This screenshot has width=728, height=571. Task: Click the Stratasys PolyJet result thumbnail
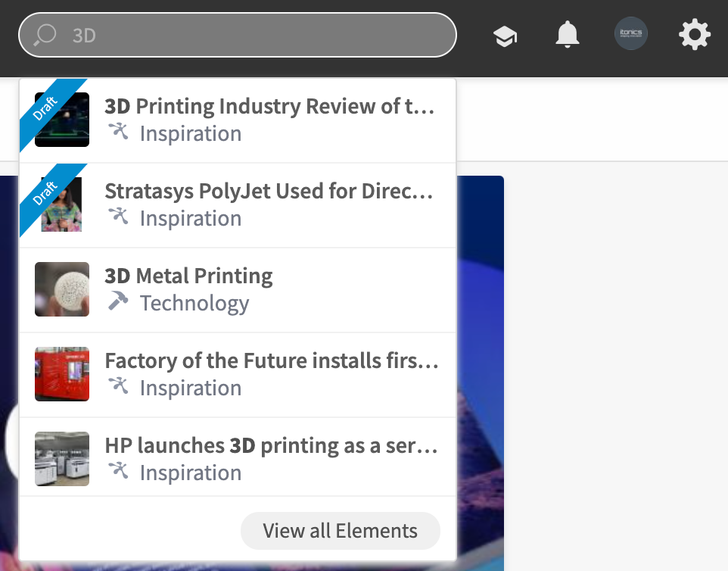pyautogui.click(x=62, y=204)
